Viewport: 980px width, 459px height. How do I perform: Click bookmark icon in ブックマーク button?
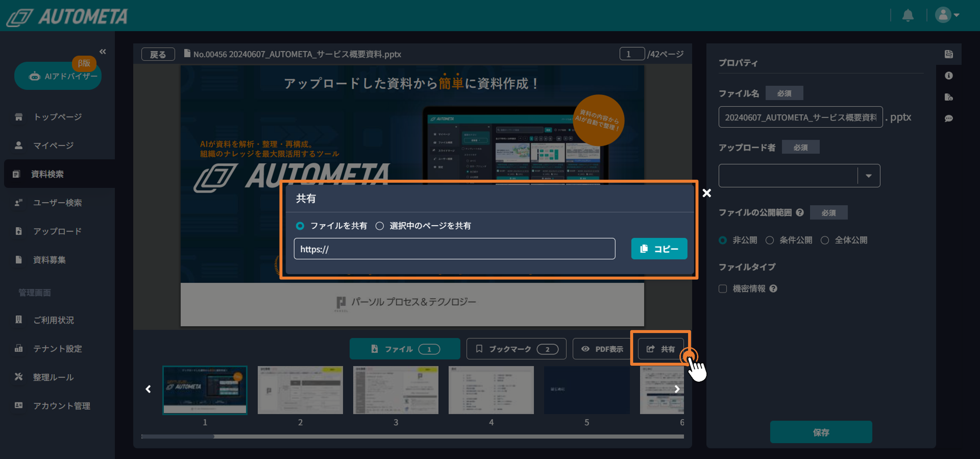click(479, 348)
